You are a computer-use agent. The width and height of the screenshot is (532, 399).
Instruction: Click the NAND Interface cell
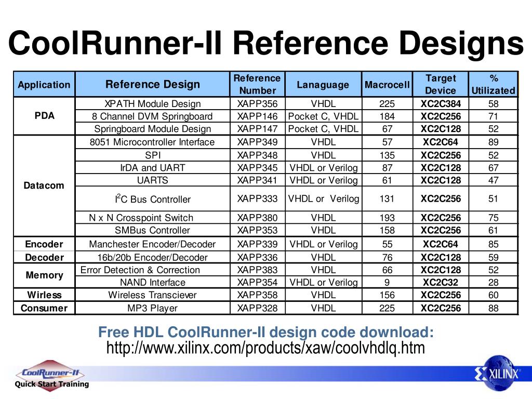pos(153,282)
